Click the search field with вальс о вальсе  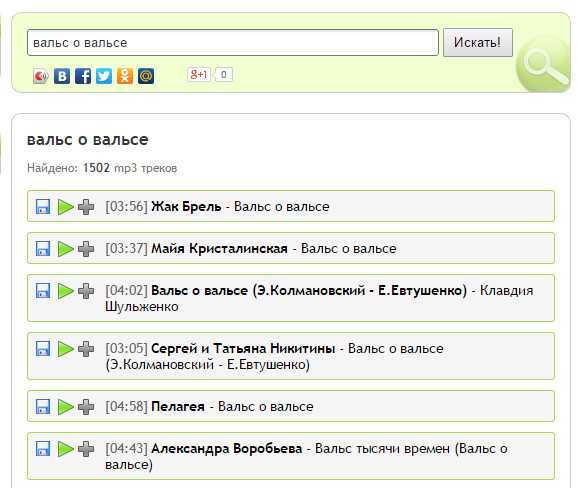point(233,43)
